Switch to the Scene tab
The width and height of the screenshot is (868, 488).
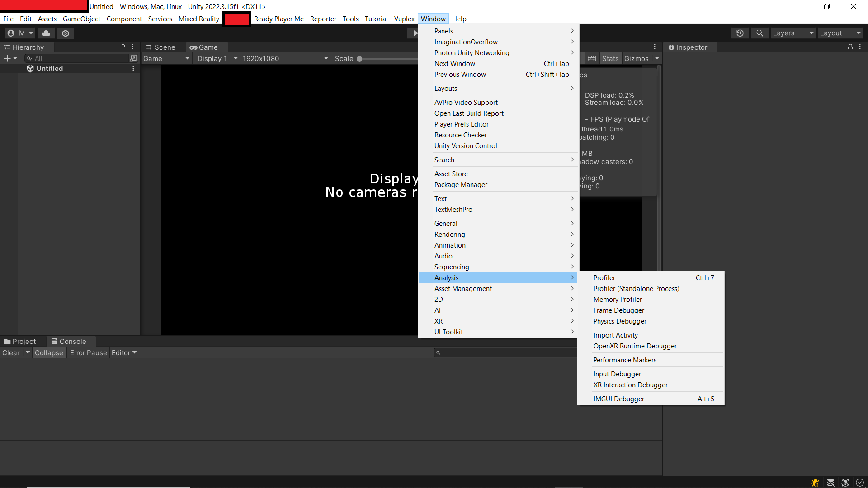(x=161, y=47)
